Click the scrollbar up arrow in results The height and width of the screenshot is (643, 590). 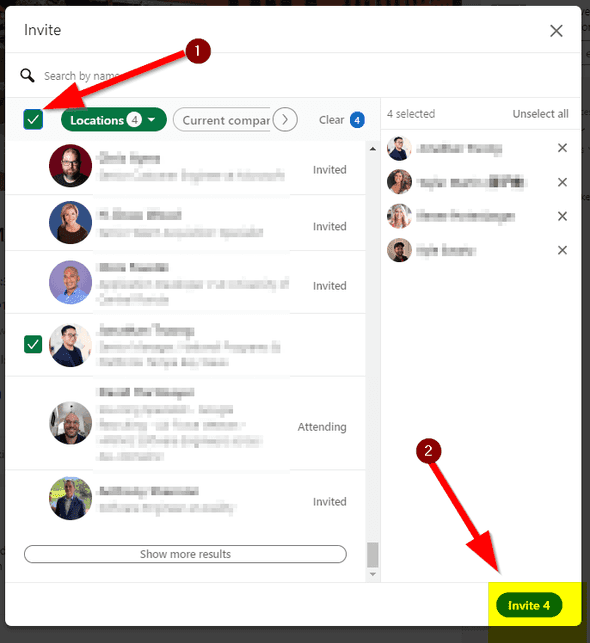point(372,149)
